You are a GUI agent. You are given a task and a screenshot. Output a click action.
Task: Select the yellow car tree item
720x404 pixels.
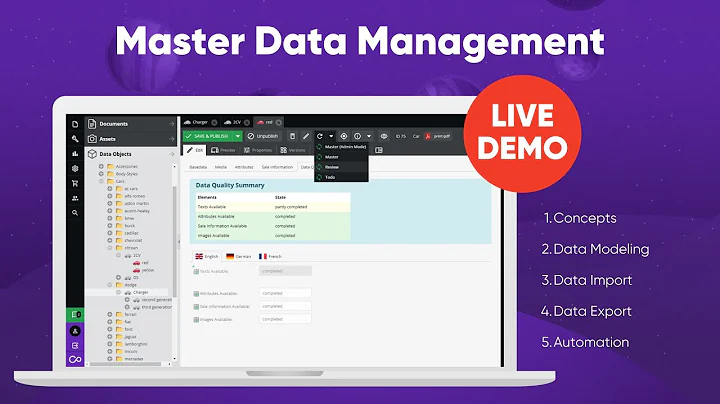[x=143, y=270]
